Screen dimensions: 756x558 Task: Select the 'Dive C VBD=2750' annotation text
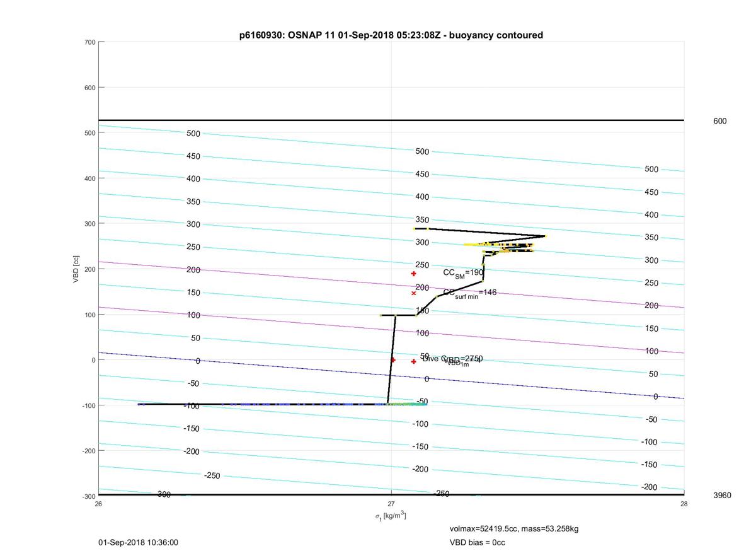point(452,359)
